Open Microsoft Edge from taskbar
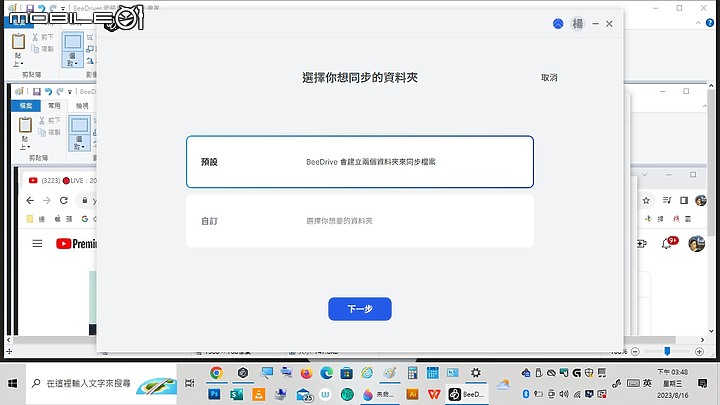Screen dimensions: 720x405 [x=326, y=373]
